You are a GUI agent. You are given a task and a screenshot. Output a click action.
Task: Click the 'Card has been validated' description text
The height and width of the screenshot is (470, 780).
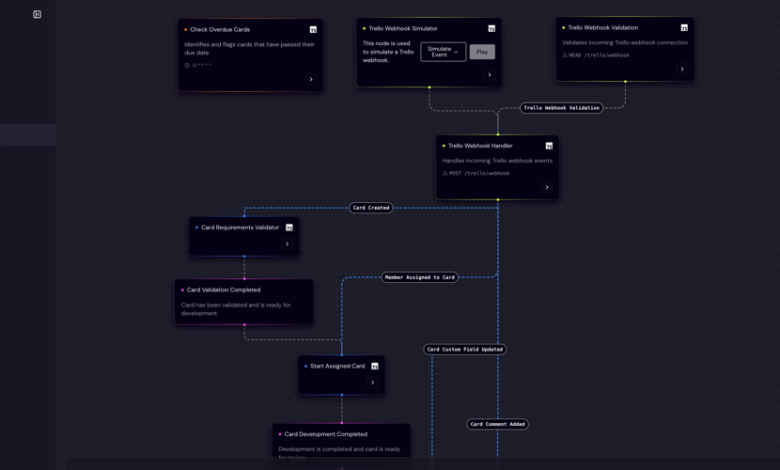coord(236,309)
